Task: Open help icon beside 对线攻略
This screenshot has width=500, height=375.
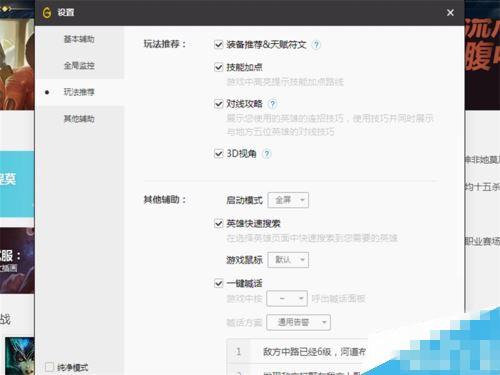Action: tap(272, 104)
